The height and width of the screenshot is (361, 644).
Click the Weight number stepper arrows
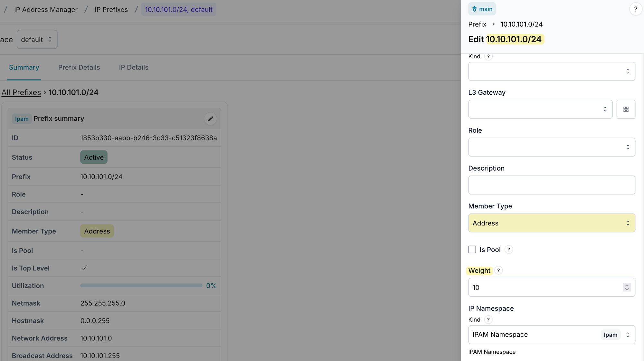click(627, 287)
